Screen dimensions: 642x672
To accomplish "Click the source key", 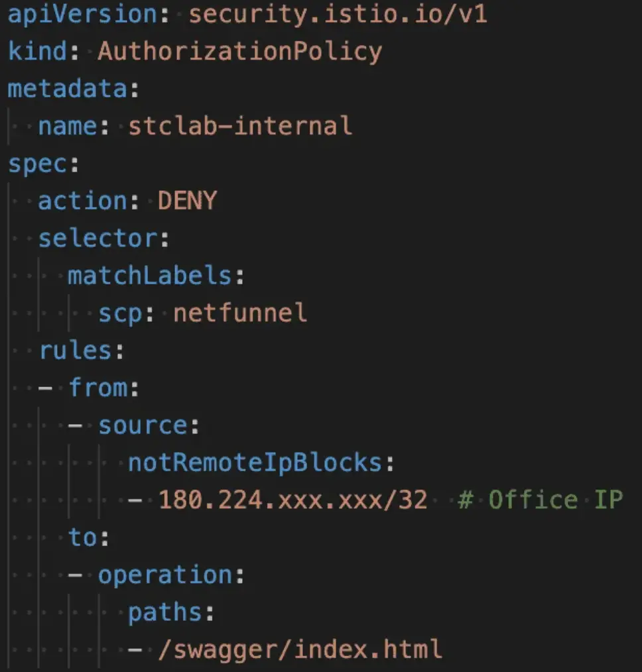I will [x=142, y=425].
